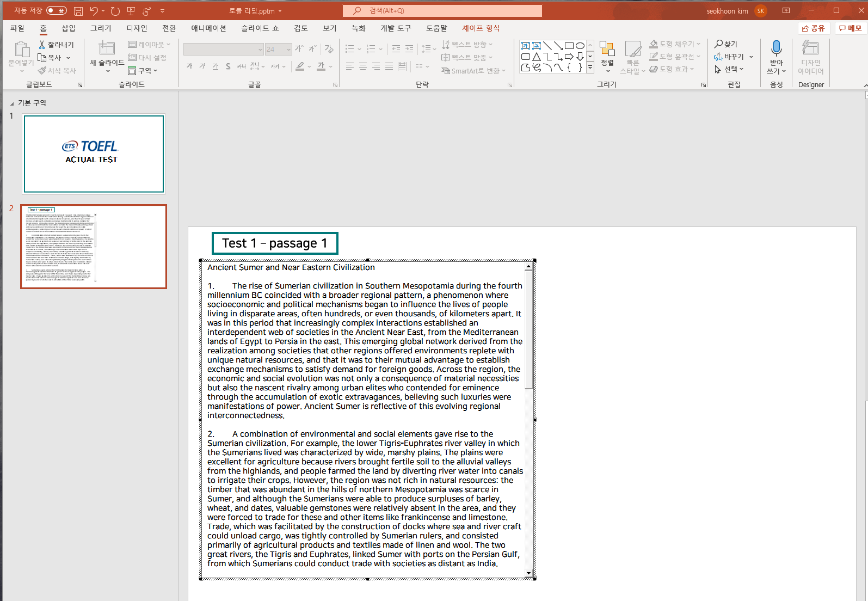Click the Undo arrow icon
This screenshot has width=868, height=601.
(94, 11)
